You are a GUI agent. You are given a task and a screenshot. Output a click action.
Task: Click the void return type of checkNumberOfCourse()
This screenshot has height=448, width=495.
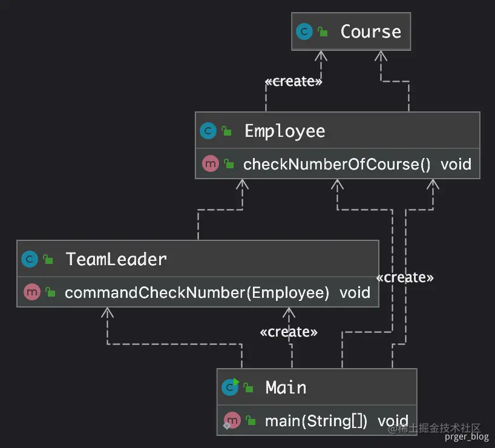[x=456, y=164]
